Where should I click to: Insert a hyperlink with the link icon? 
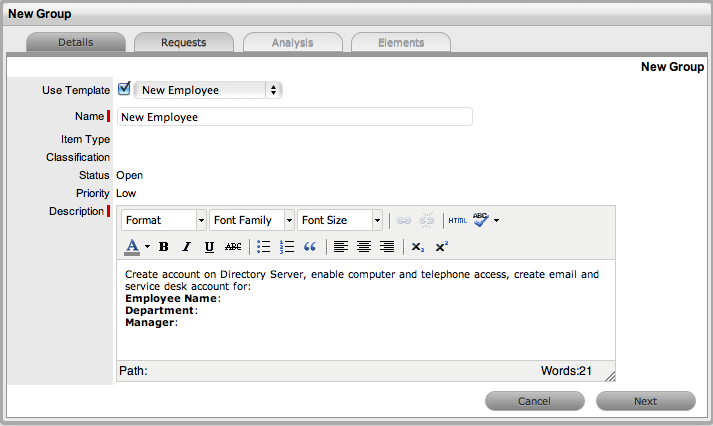pos(403,221)
